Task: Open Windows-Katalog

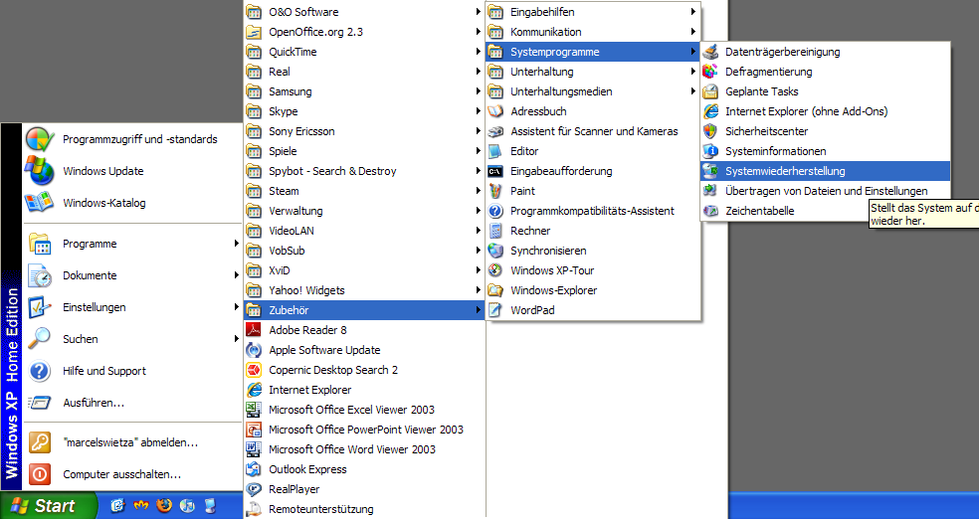Action: (132, 203)
